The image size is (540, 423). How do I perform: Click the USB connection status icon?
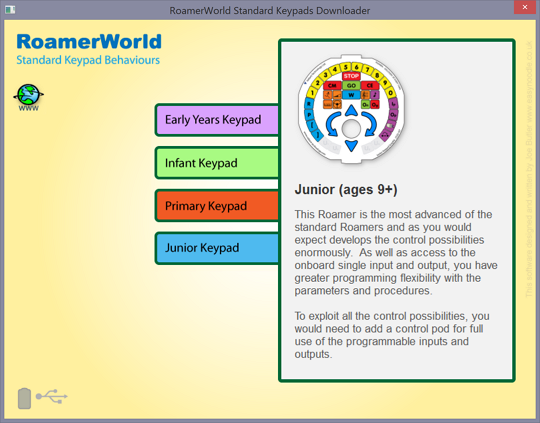(52, 396)
